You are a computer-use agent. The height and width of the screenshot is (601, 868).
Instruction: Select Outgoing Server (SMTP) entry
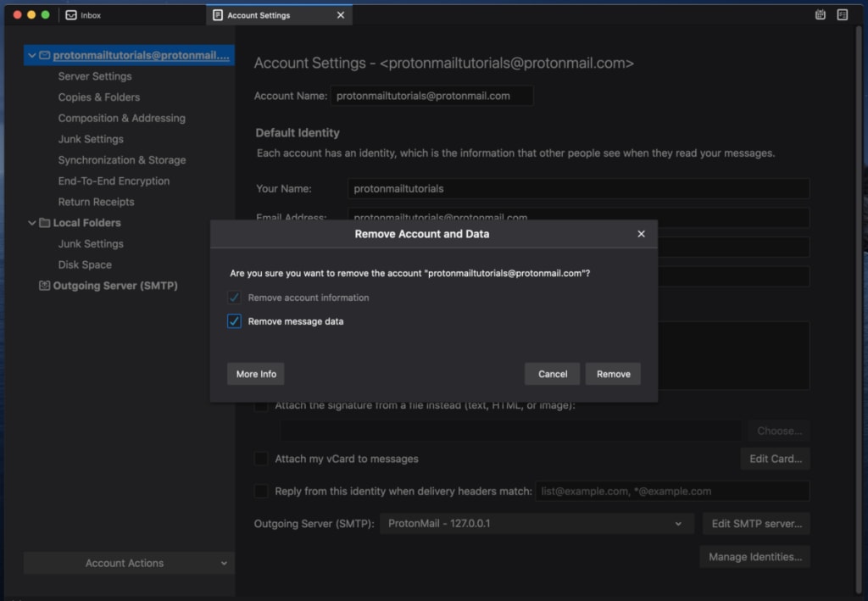[115, 286]
